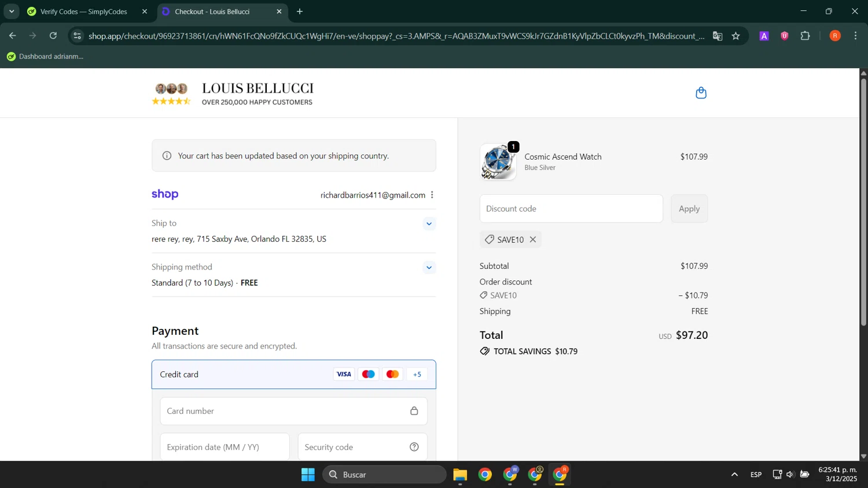Click the email richardbarrios411@gmail.com
The height and width of the screenshot is (488, 868).
coord(373,195)
